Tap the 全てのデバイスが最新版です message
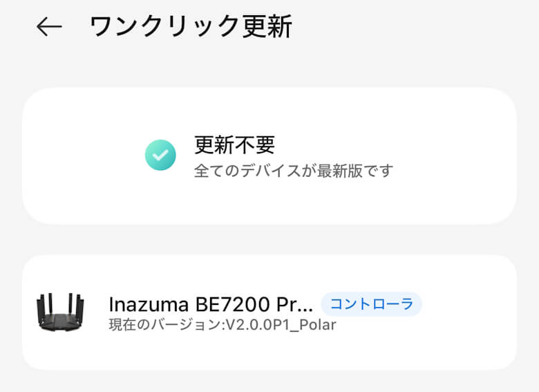The height and width of the screenshot is (392, 539). pos(293,170)
